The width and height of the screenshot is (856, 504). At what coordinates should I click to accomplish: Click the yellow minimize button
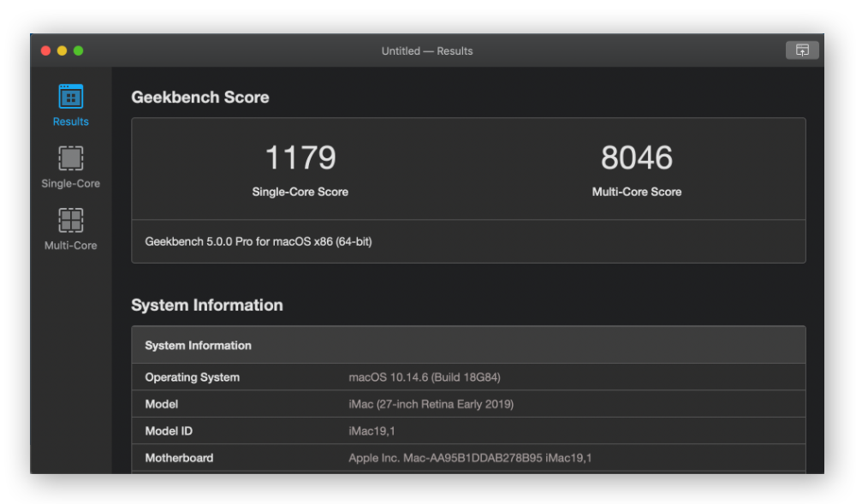coord(61,50)
